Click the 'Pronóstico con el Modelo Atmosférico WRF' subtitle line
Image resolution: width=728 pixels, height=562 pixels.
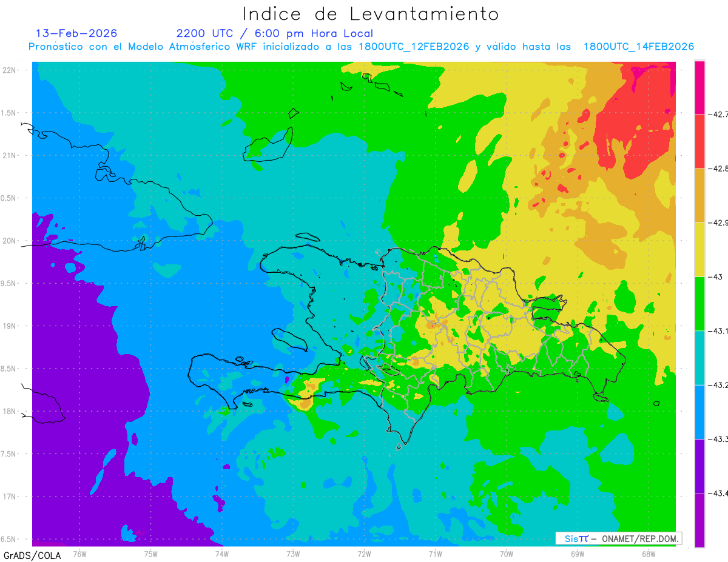[x=361, y=47]
